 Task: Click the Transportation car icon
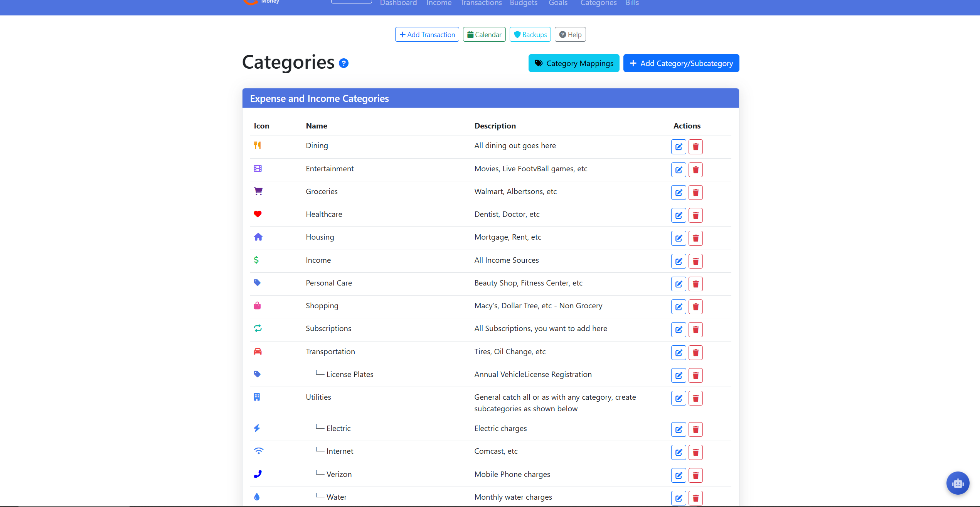(x=258, y=351)
